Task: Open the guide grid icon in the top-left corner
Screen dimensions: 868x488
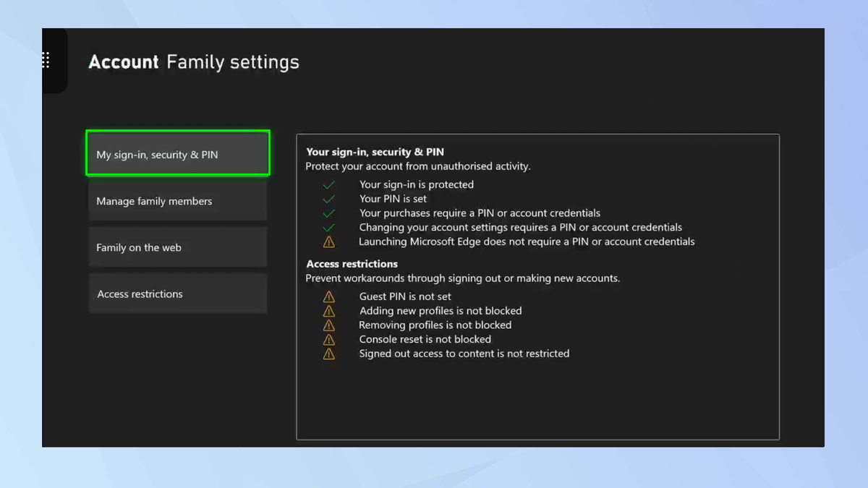Action: 46,61
